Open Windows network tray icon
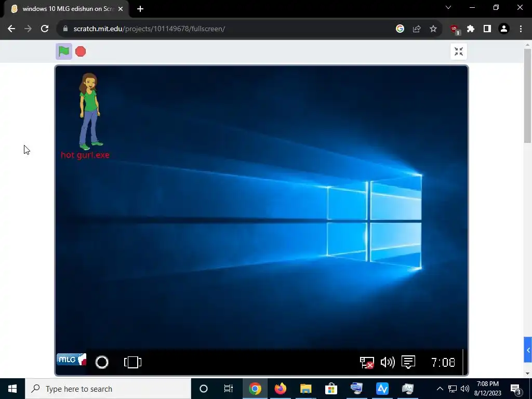 (x=453, y=389)
